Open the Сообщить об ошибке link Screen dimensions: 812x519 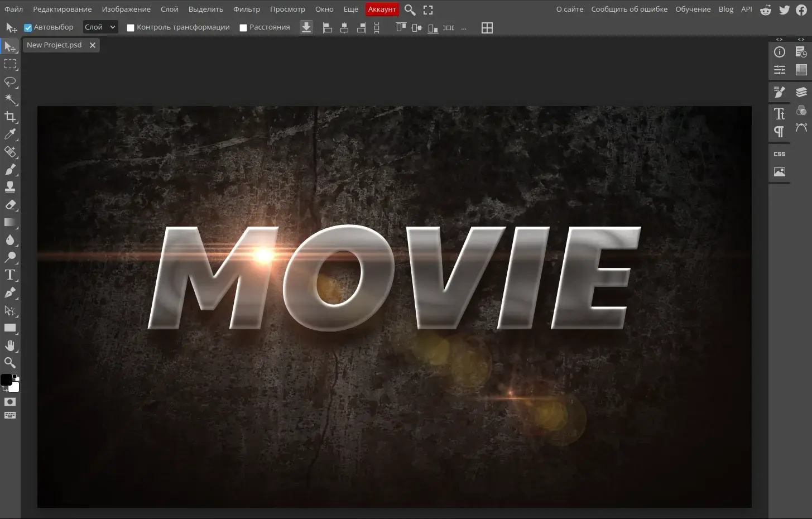tap(629, 9)
